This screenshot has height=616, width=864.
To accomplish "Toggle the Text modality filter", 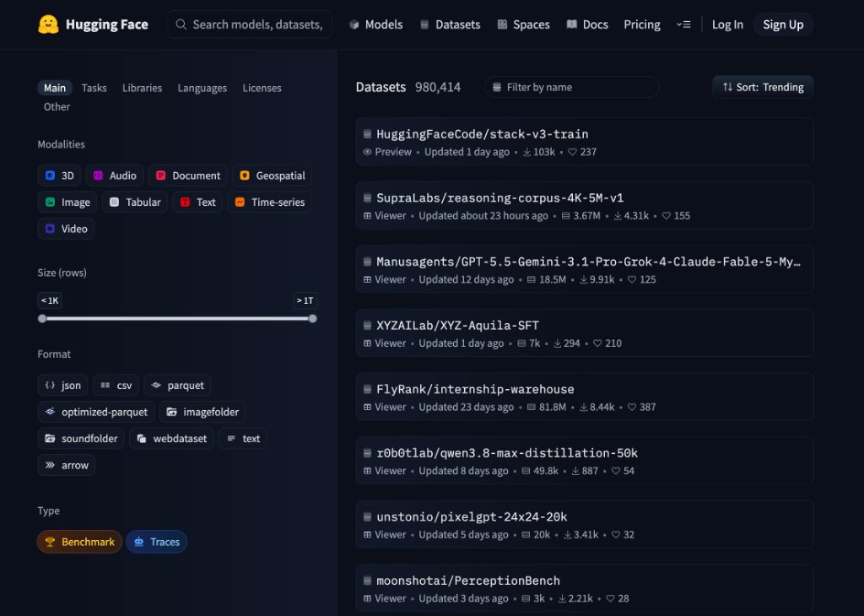I will [197, 203].
